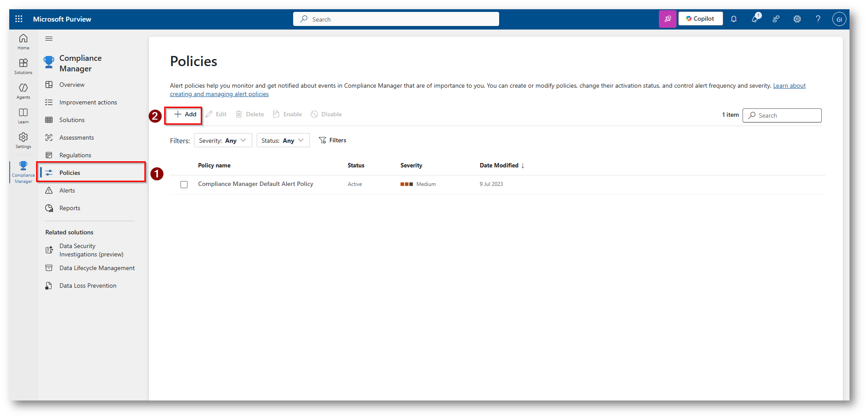Select Compliance Manager in left rail
This screenshot has width=868, height=419.
[23, 172]
